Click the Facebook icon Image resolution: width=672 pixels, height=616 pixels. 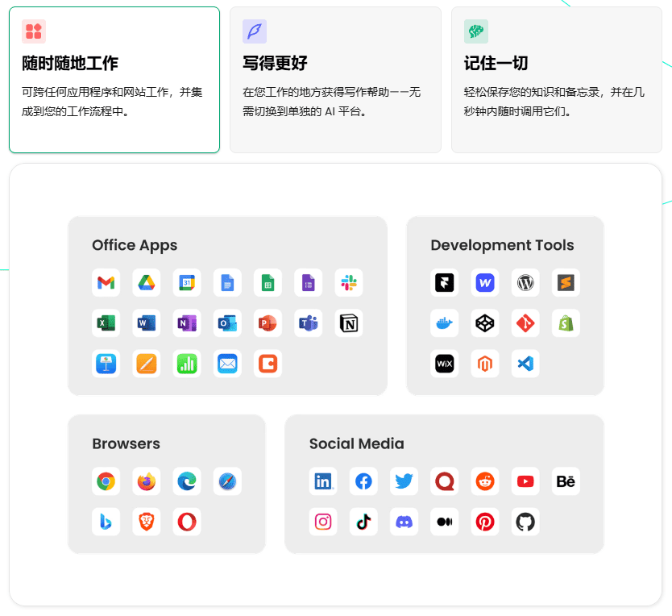click(363, 481)
